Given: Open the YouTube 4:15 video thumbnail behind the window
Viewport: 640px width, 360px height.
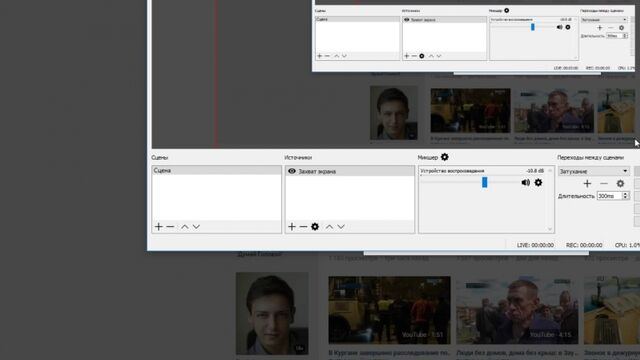Looking at the screenshot, I should click(x=517, y=310).
